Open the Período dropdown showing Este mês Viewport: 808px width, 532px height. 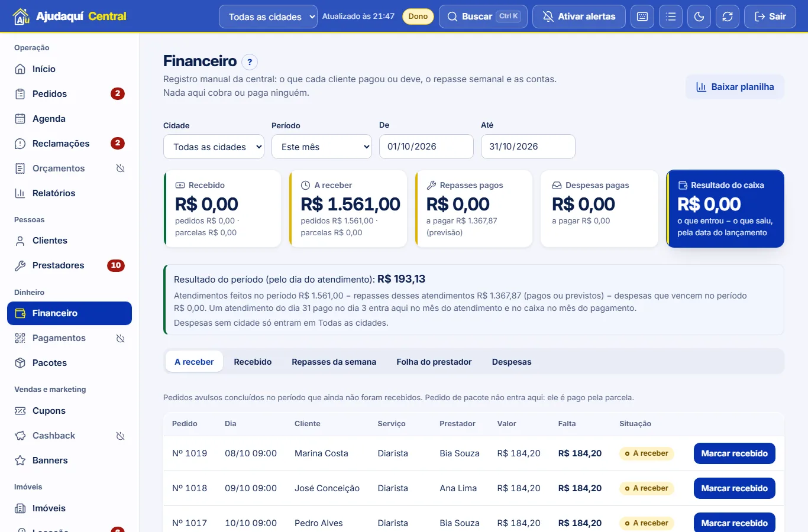click(322, 147)
